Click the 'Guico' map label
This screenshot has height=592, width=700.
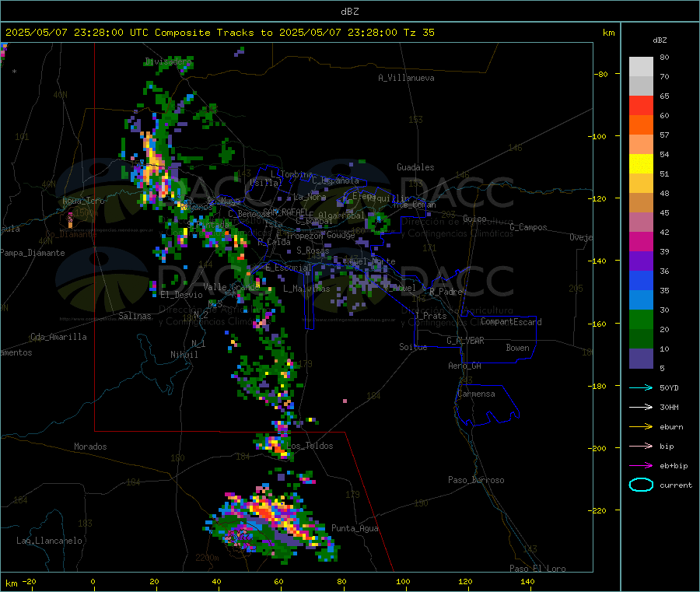(474, 219)
